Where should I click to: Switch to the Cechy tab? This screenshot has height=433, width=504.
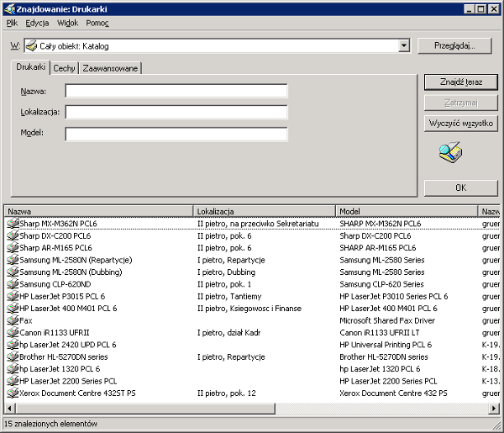click(64, 68)
